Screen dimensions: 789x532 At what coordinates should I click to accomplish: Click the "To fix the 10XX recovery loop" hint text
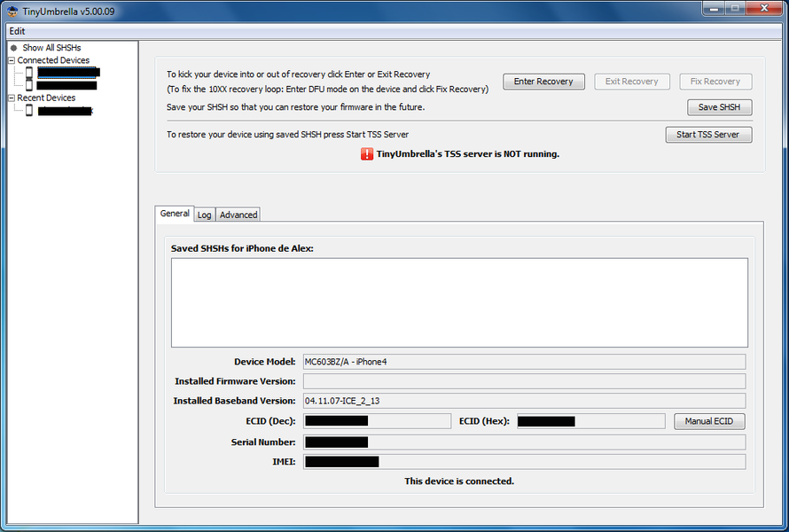(328, 90)
